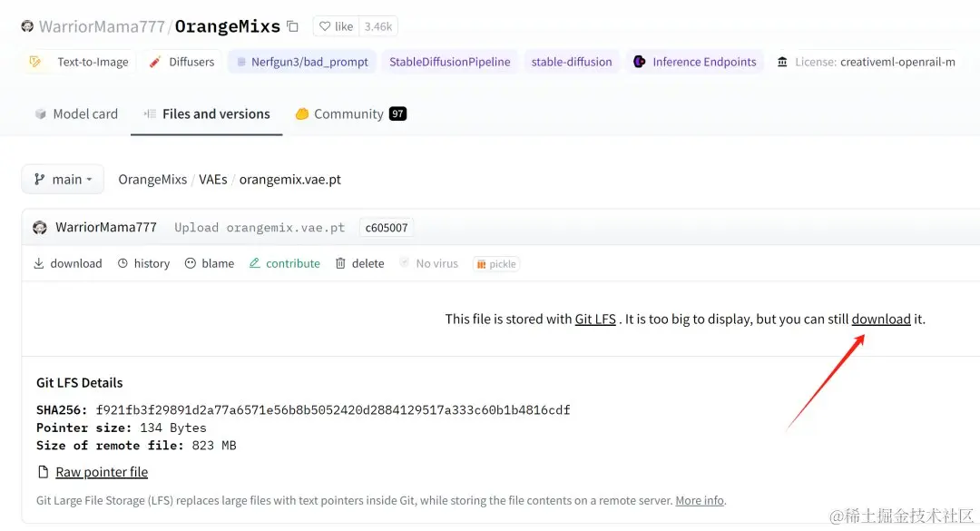Image resolution: width=980 pixels, height=531 pixels.
Task: Open the WarriorMama777 commit author link
Action: tap(106, 227)
